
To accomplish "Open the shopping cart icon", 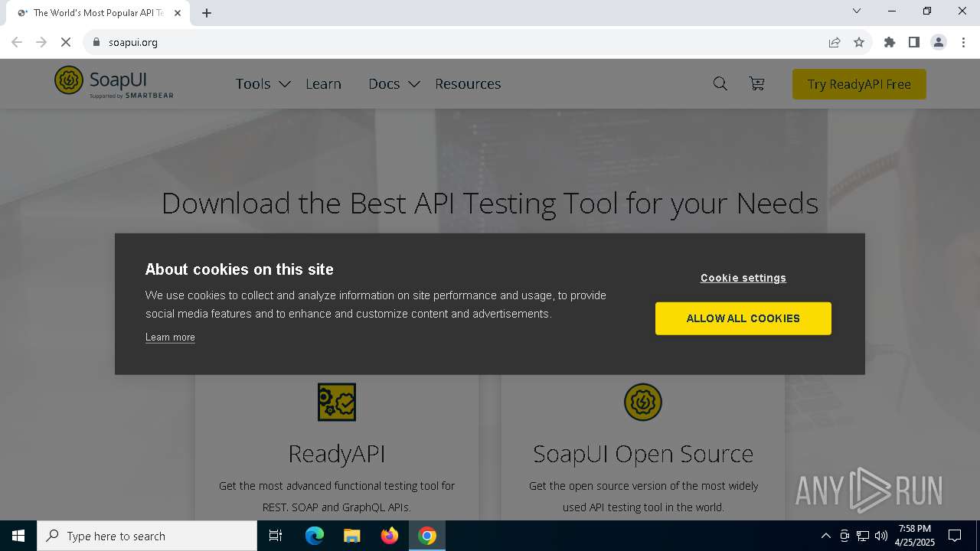I will point(757,83).
